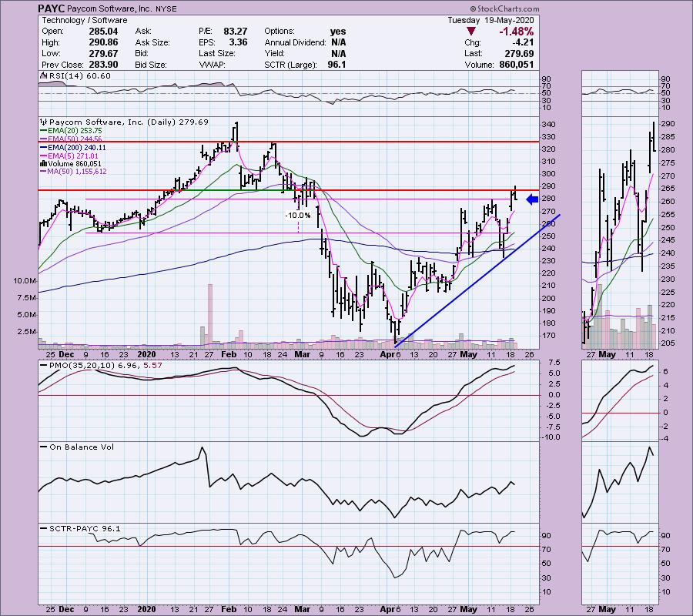Click the EPS value 3.36

pyautogui.click(x=238, y=42)
